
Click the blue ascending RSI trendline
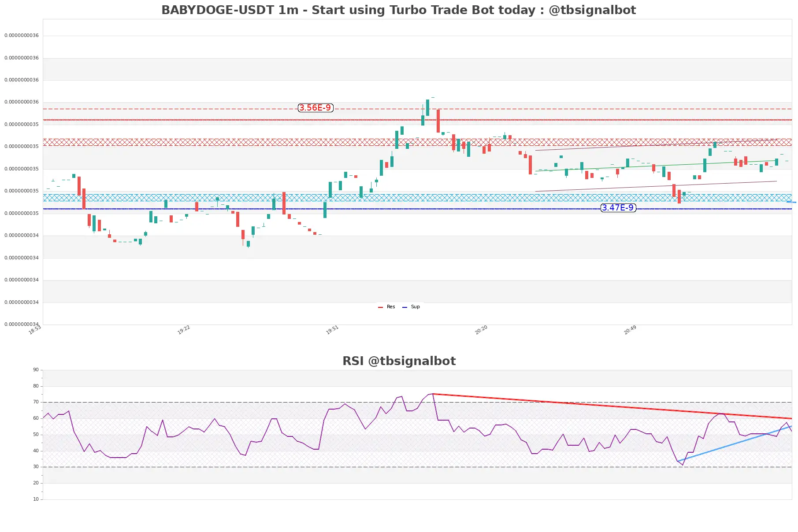click(x=735, y=443)
